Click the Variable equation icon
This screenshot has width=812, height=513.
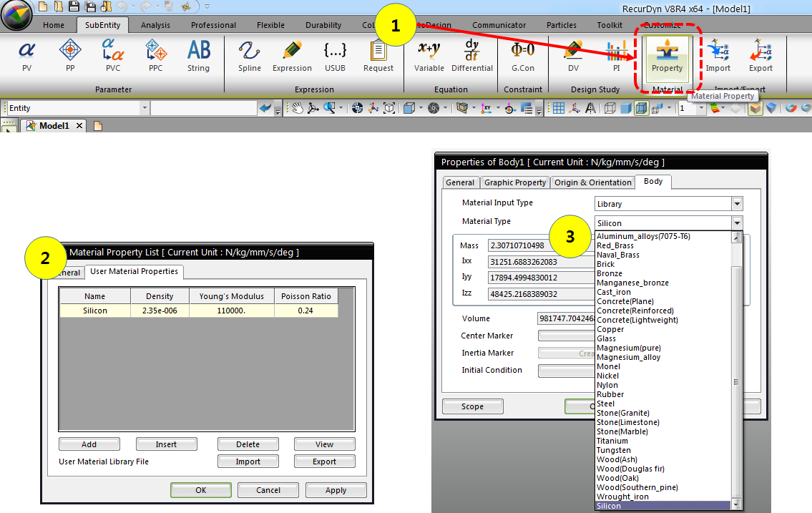point(429,56)
